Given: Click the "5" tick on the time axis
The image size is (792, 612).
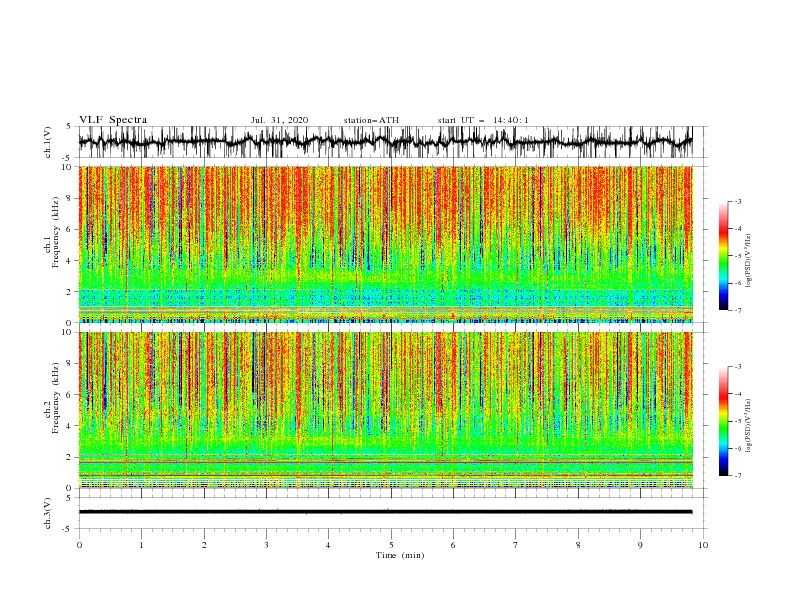Looking at the screenshot, I should coord(391,545).
